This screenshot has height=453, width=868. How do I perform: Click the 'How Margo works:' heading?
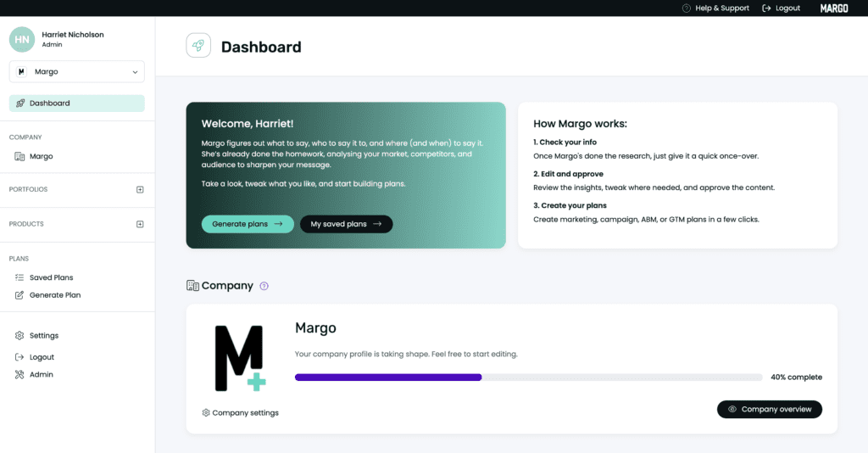(x=580, y=124)
